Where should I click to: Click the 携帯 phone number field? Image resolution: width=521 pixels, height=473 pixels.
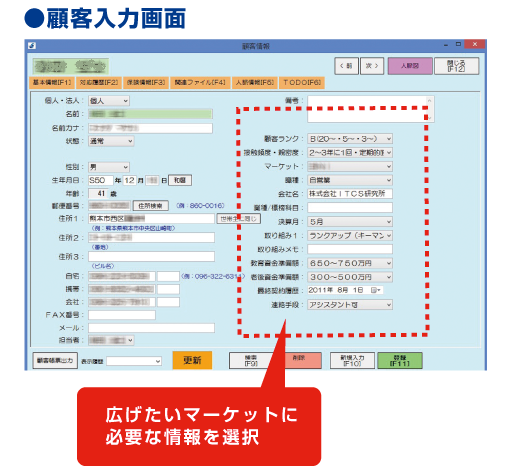click(x=122, y=289)
